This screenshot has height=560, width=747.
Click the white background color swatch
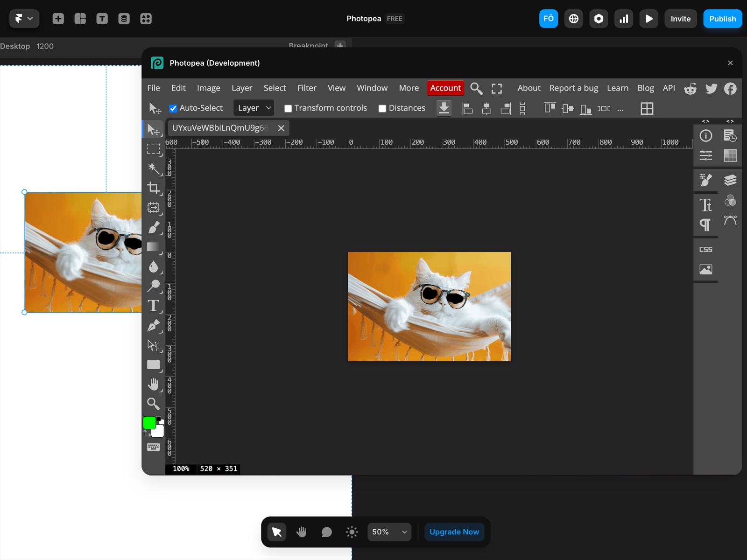click(x=159, y=432)
